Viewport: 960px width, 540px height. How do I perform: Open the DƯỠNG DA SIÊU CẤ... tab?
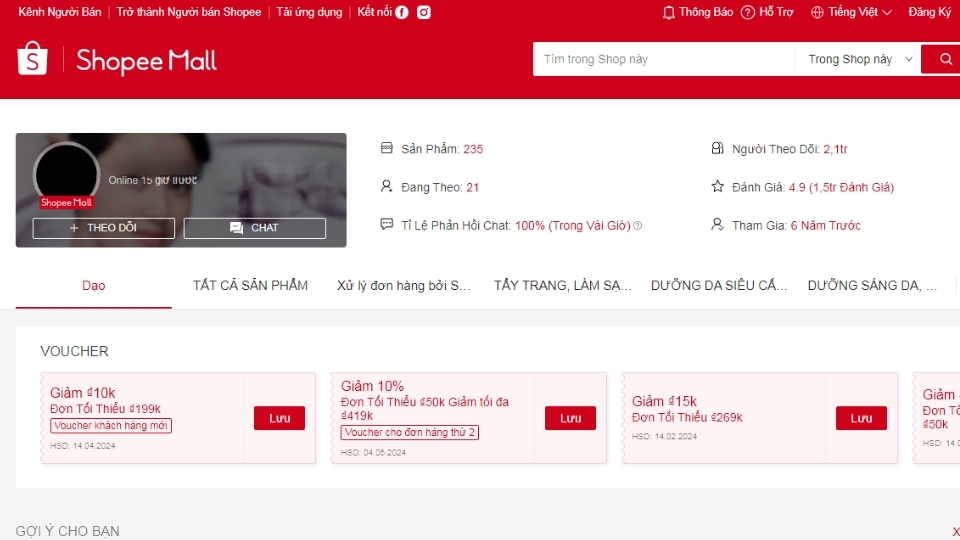pos(719,285)
